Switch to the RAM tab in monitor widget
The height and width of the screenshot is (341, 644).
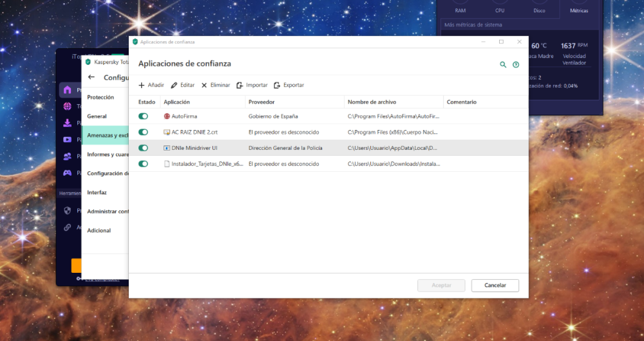pyautogui.click(x=460, y=11)
